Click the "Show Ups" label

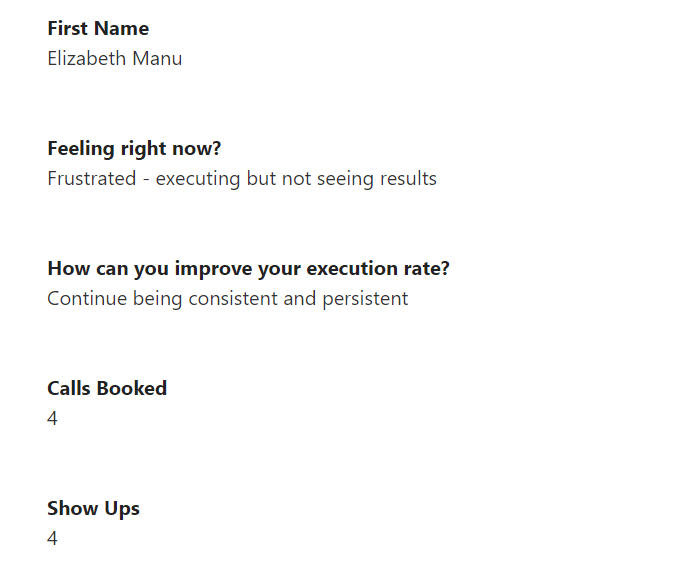pos(93,509)
